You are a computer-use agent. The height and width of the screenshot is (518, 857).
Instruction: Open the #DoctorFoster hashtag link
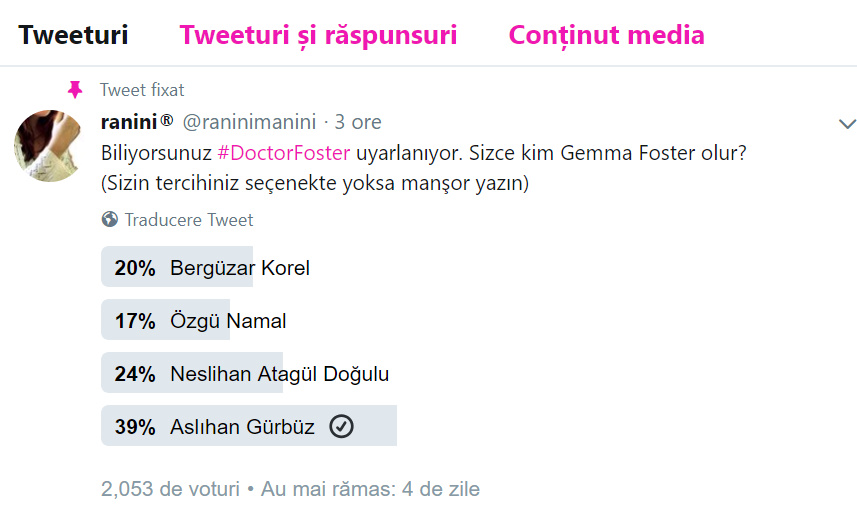tap(283, 154)
